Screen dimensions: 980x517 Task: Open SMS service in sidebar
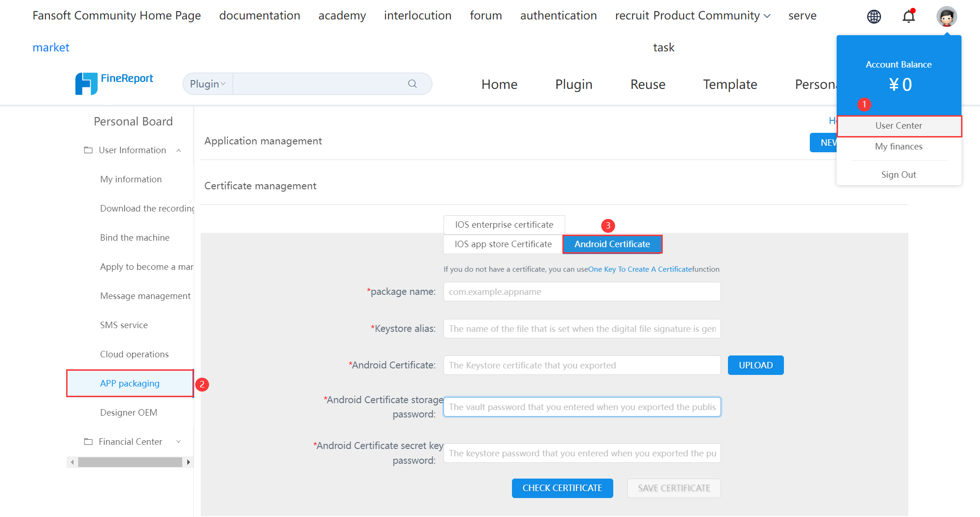click(x=124, y=325)
